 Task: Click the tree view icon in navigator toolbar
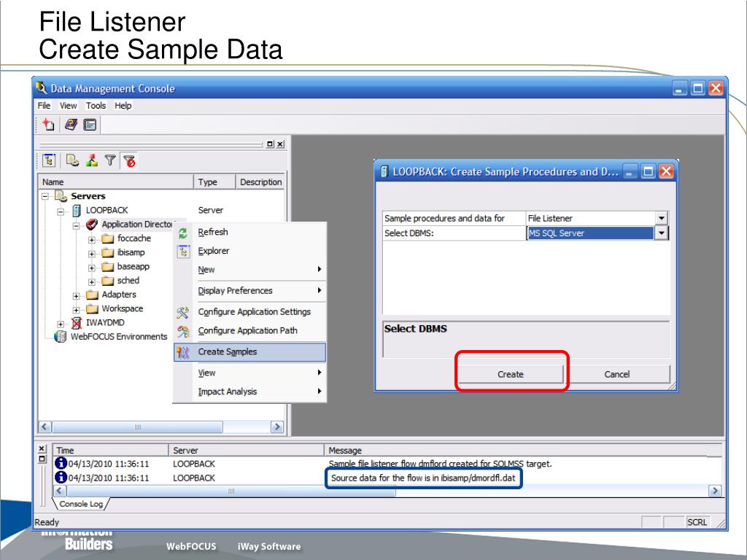[x=49, y=161]
